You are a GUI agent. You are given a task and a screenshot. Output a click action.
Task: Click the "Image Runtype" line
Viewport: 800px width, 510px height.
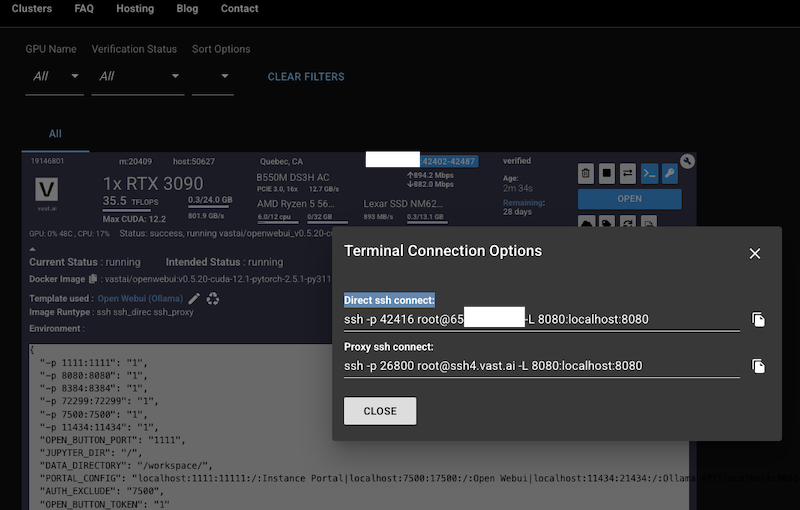click(x=111, y=312)
